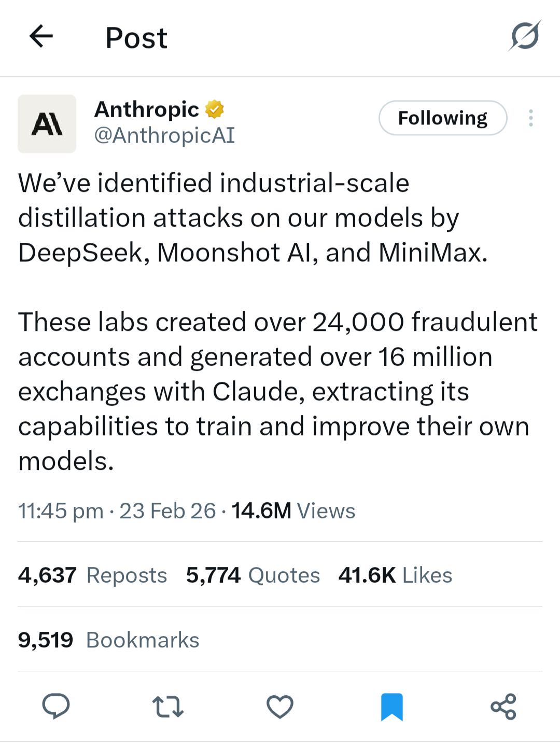Open the three-dot more options menu
Screen dimensions: 560x745
coord(530,118)
